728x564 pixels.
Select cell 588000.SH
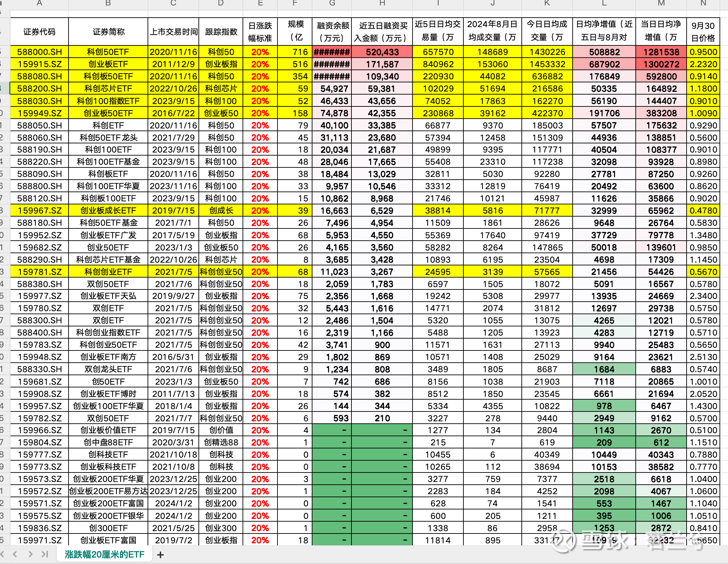39,52
